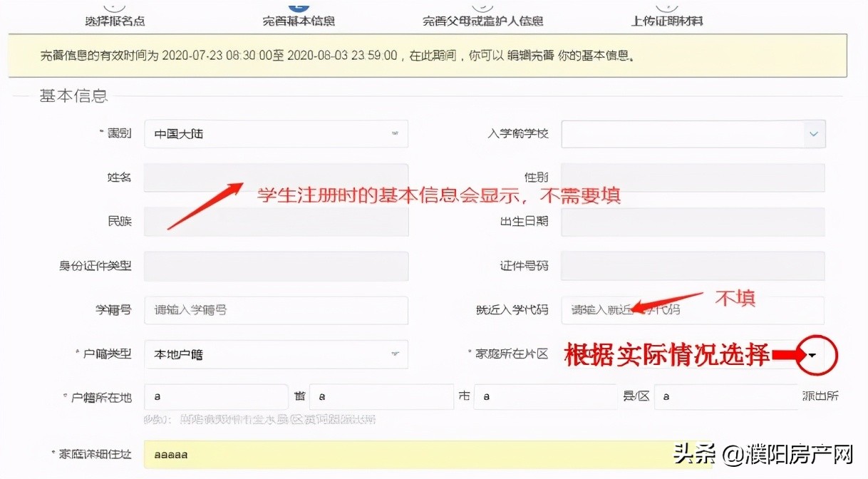
Task: Open the 户籍类型 dropdown showing 本地户籍
Action: click(276, 354)
